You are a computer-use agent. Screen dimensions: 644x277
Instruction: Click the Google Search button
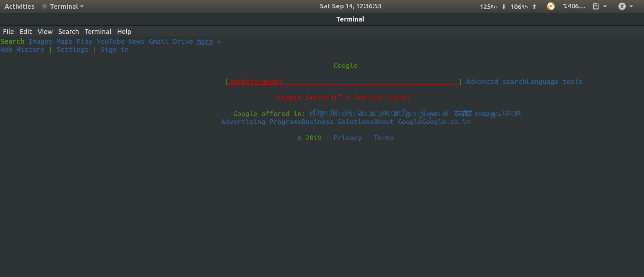[304, 98]
